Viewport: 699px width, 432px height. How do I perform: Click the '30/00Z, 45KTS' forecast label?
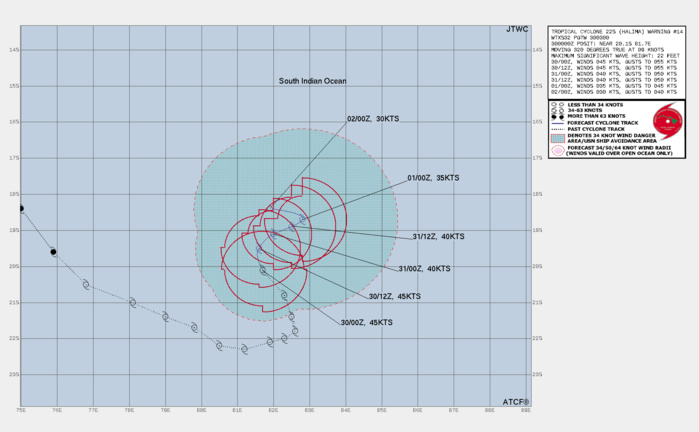click(x=367, y=323)
